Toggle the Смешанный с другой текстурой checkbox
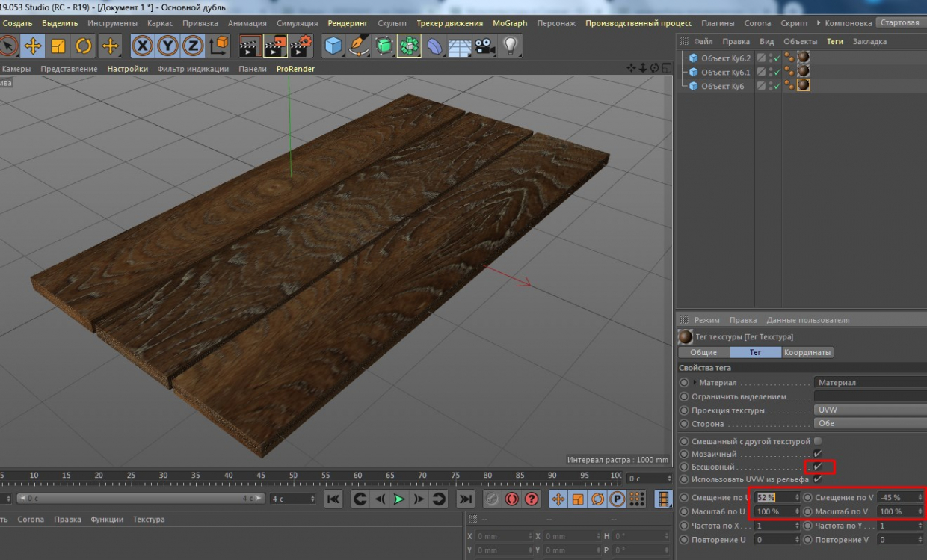 (x=818, y=441)
